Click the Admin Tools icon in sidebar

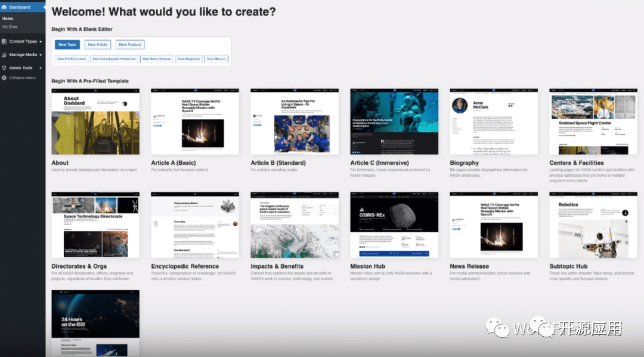pos(5,68)
